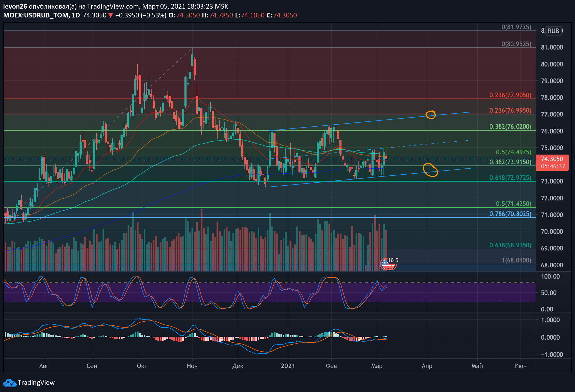Click the red current price label 74.3050

[x=552, y=159]
